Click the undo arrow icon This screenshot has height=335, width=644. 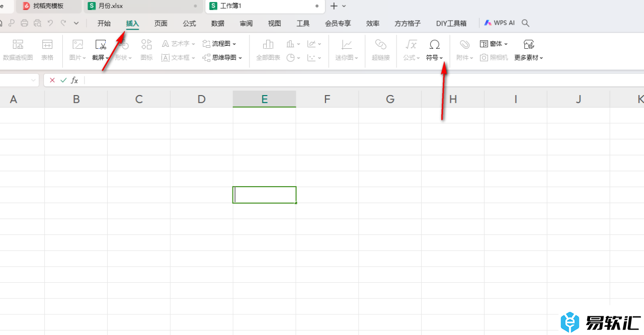[50, 23]
